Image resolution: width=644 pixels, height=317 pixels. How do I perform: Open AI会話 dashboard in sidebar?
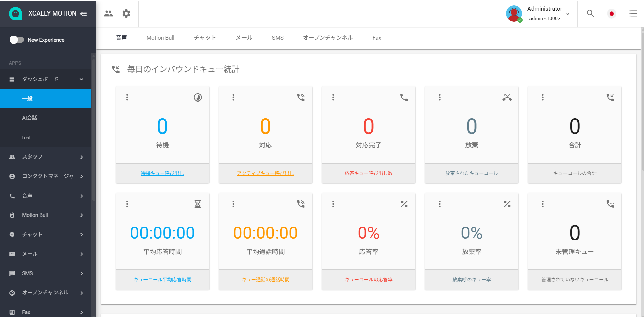(45, 118)
